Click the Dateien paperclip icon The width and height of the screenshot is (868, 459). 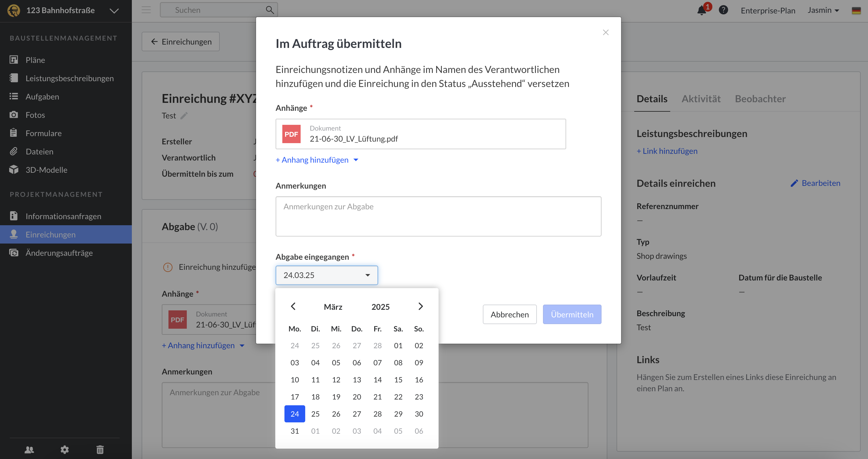14,151
